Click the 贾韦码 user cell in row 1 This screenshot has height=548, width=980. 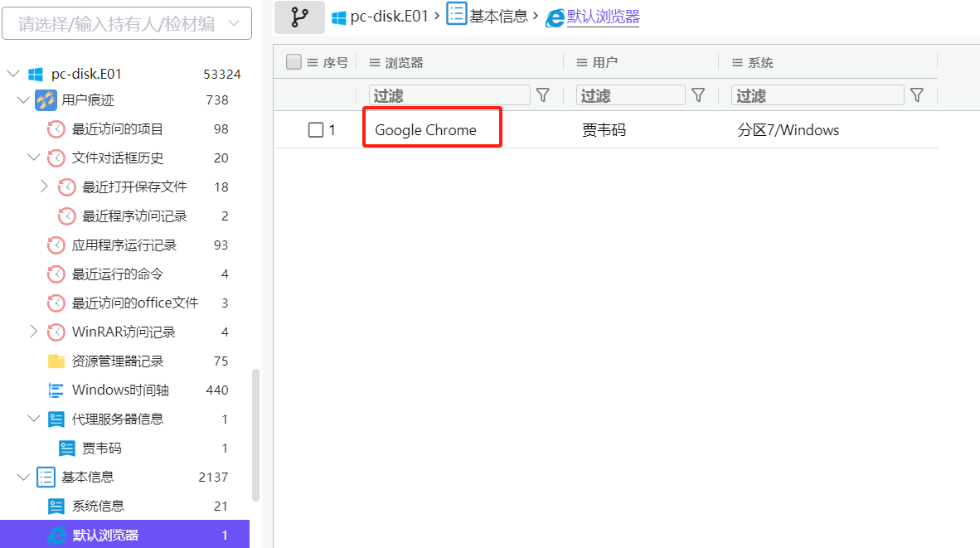[x=604, y=130]
